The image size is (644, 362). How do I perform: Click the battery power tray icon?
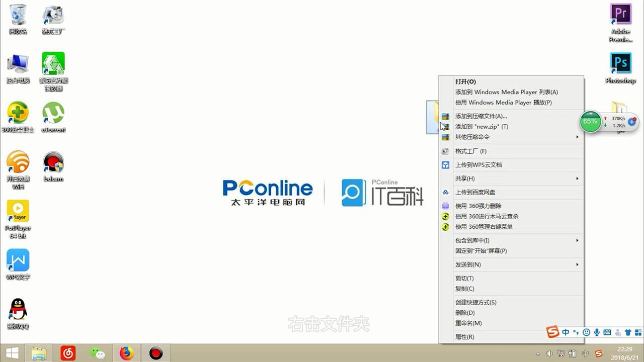(x=573, y=353)
